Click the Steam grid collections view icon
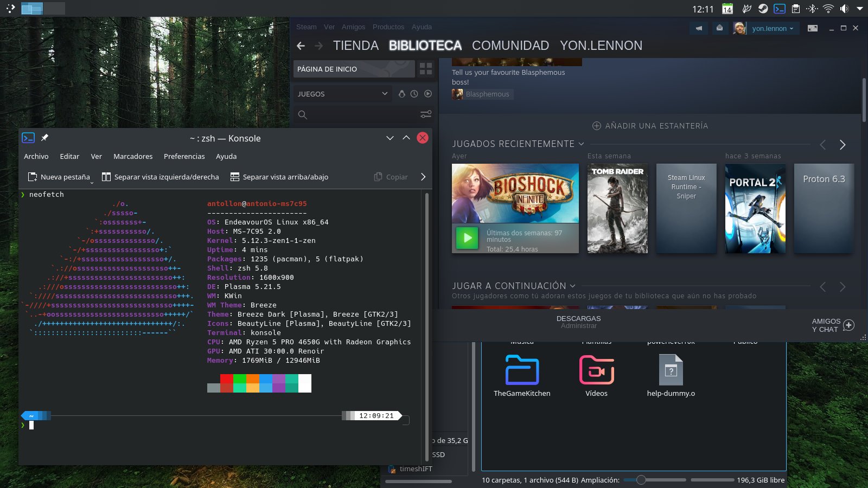The height and width of the screenshot is (488, 868). (x=426, y=69)
